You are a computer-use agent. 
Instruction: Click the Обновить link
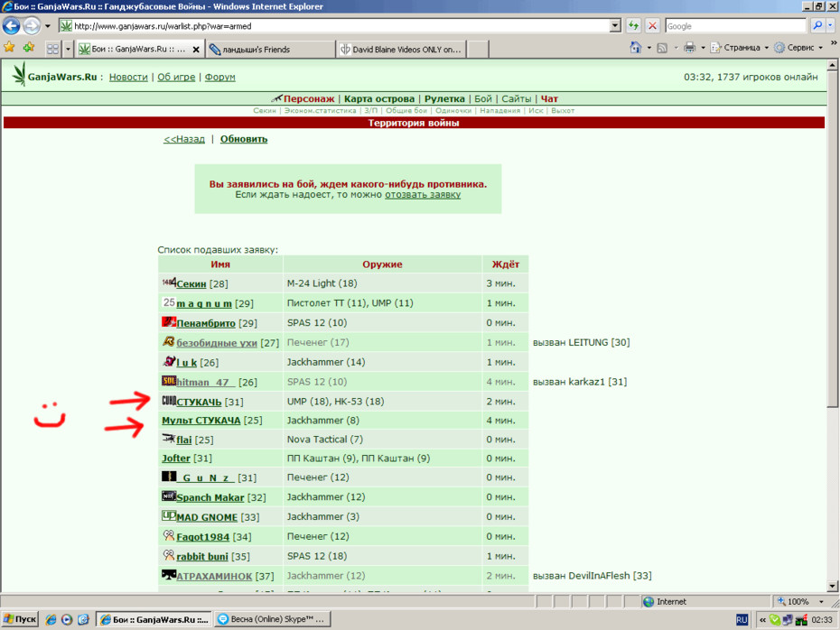click(x=244, y=139)
